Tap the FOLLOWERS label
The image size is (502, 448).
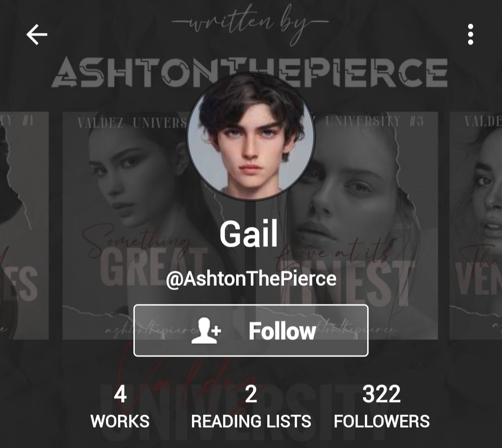382,421
